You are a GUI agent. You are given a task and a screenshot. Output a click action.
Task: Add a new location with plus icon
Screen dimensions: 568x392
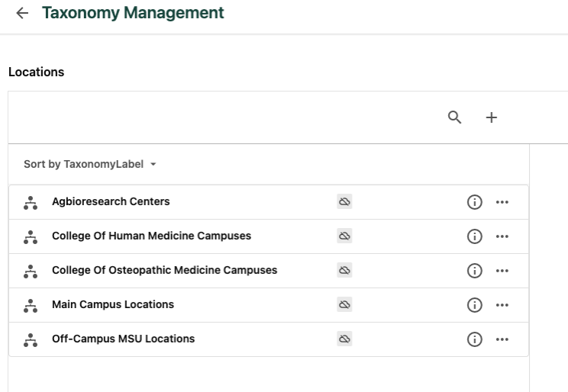(x=492, y=117)
